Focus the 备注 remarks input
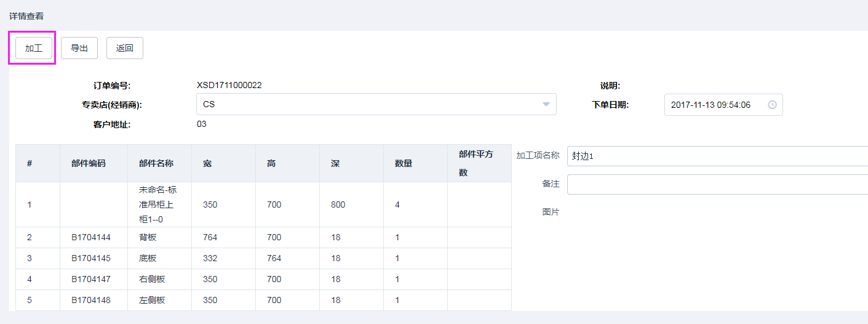 coord(717,184)
